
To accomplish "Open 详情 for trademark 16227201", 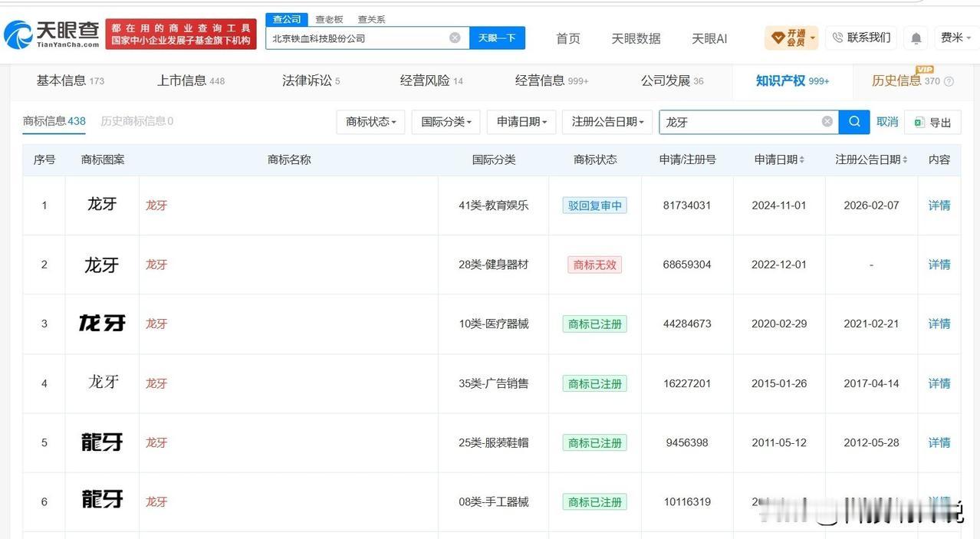I will click(939, 383).
